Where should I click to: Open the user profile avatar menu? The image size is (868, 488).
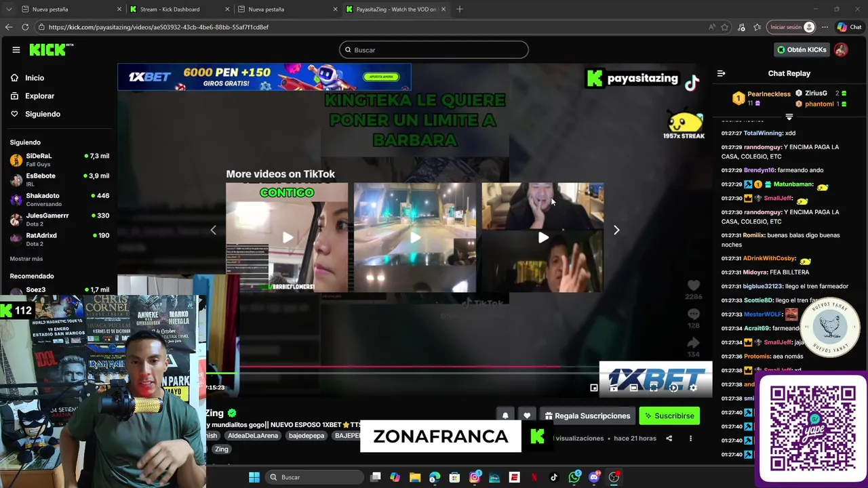[x=841, y=49]
